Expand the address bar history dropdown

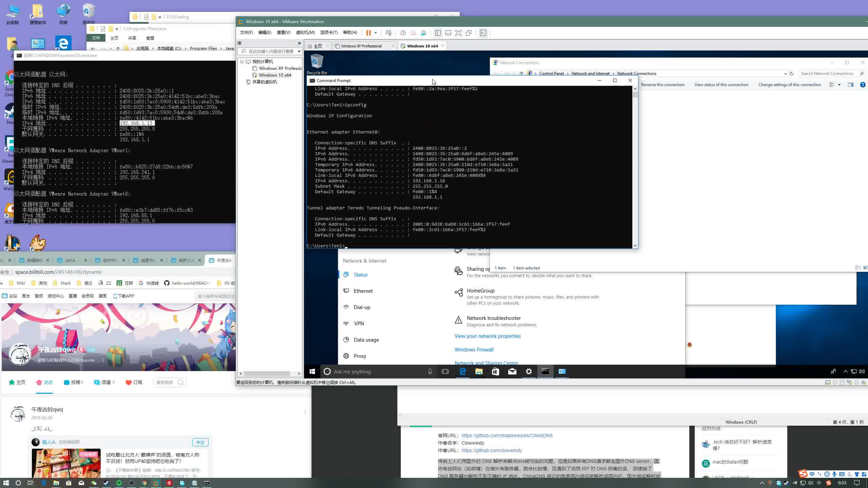coord(785,74)
